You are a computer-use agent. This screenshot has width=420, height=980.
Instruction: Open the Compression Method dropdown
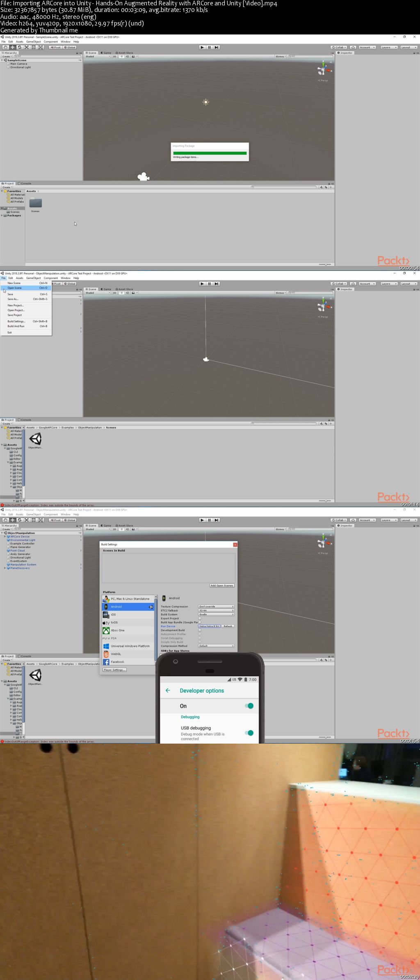point(216,646)
